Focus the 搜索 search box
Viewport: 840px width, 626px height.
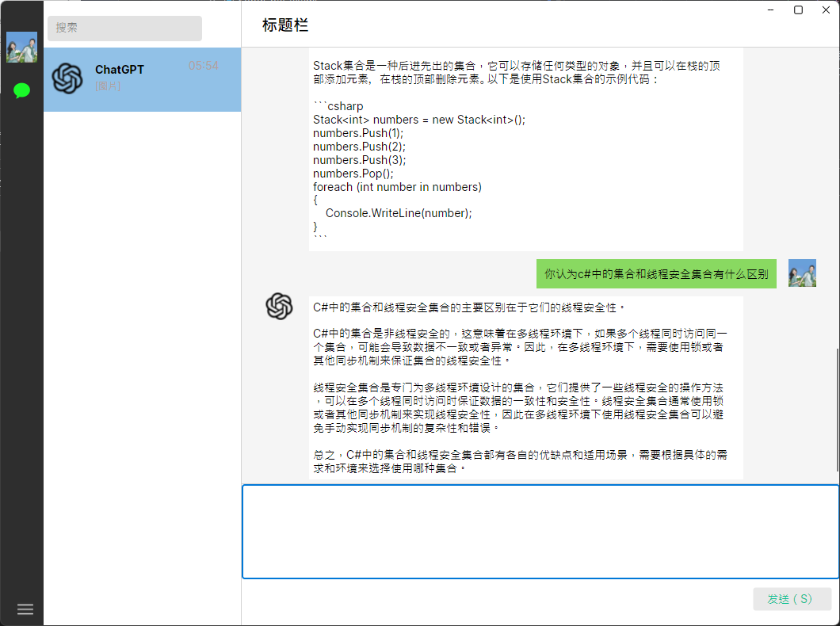tap(125, 28)
